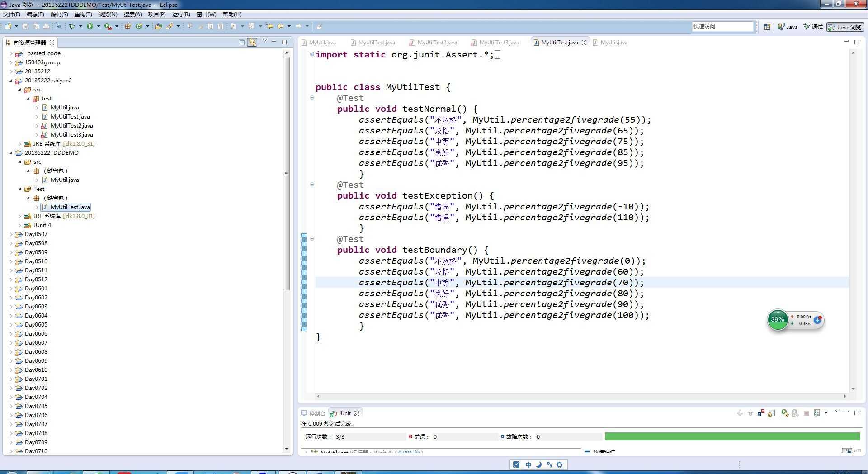
Task: Minimize the JUnit view panel
Action: pyautogui.click(x=846, y=412)
